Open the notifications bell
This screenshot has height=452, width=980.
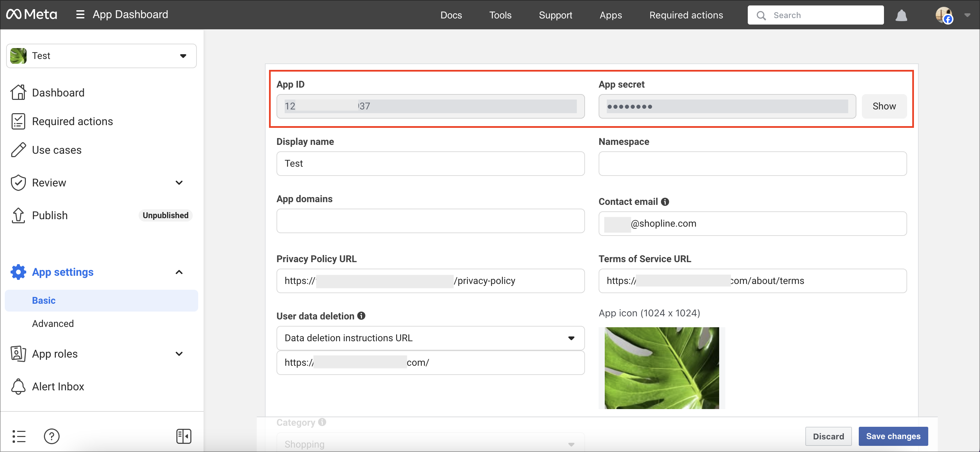click(x=901, y=15)
